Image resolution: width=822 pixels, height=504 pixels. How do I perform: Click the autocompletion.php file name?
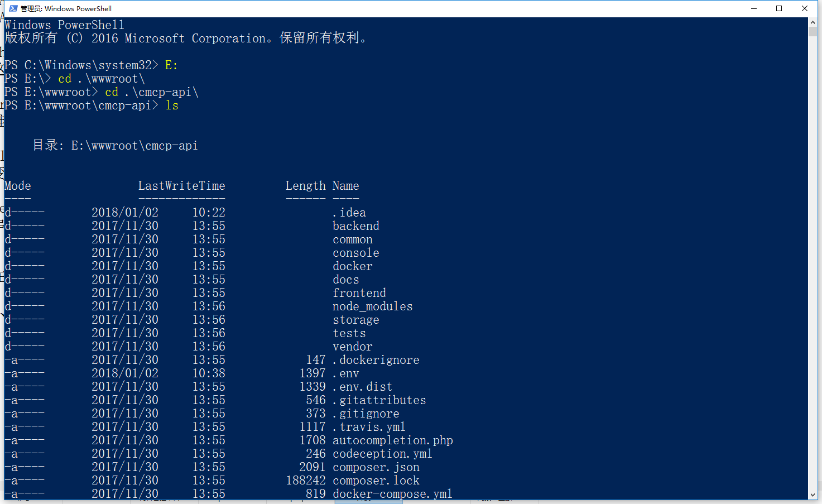(x=392, y=440)
